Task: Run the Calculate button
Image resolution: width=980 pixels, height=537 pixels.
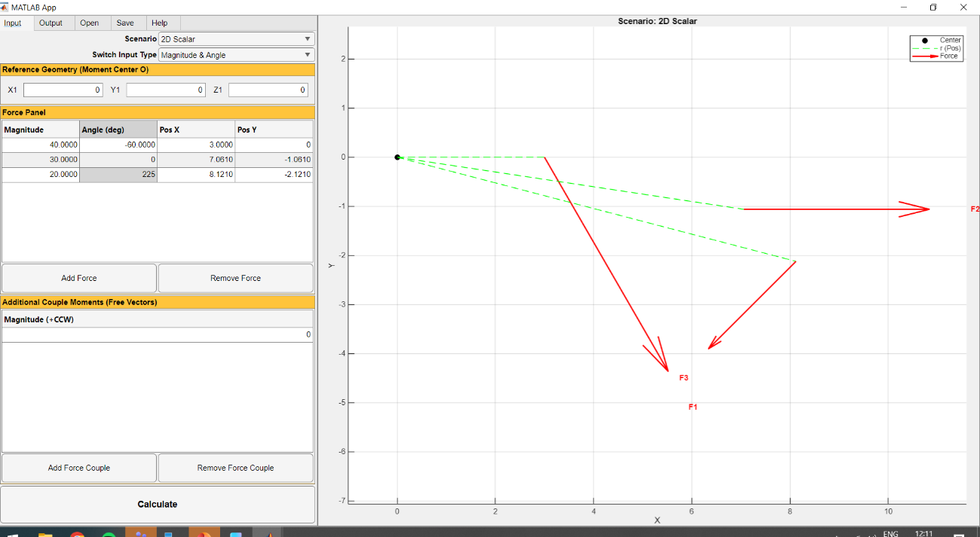Action: (x=158, y=505)
